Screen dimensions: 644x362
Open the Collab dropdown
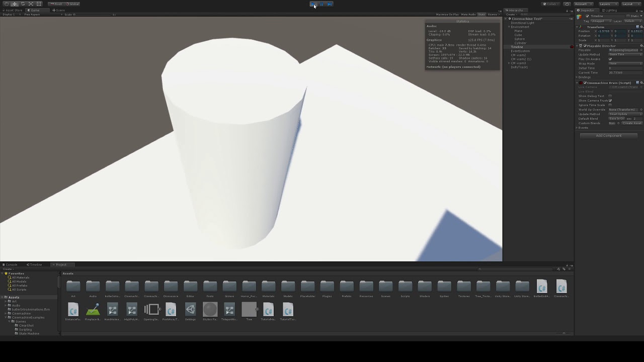[551, 4]
